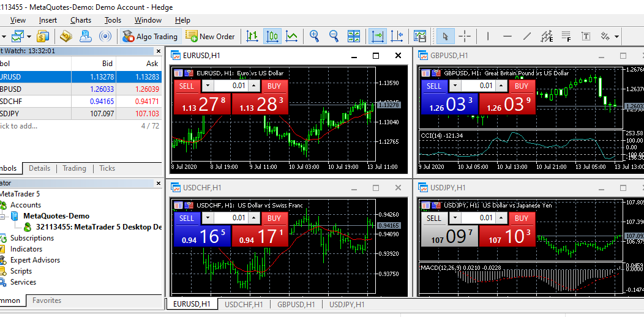Toggle the Algo Trading button

(x=151, y=37)
